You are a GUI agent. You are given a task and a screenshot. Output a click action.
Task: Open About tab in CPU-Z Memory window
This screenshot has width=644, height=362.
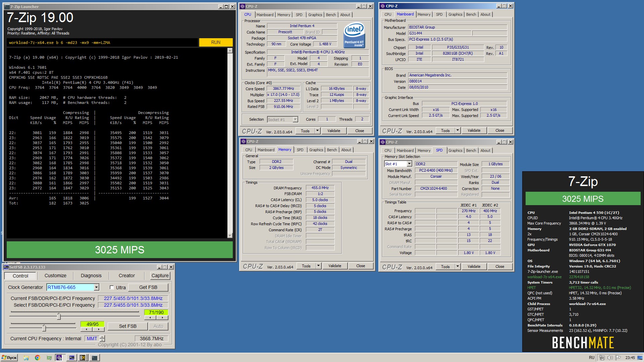pyautogui.click(x=346, y=150)
